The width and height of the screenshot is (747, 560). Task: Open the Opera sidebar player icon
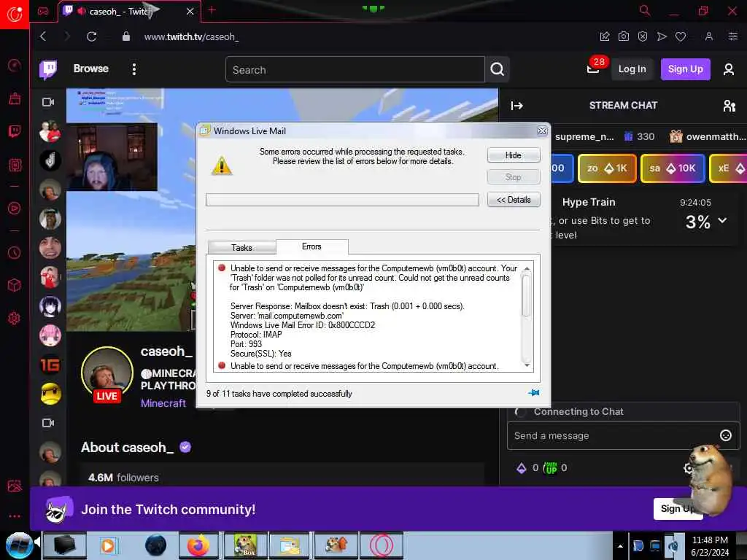pyautogui.click(x=15, y=208)
